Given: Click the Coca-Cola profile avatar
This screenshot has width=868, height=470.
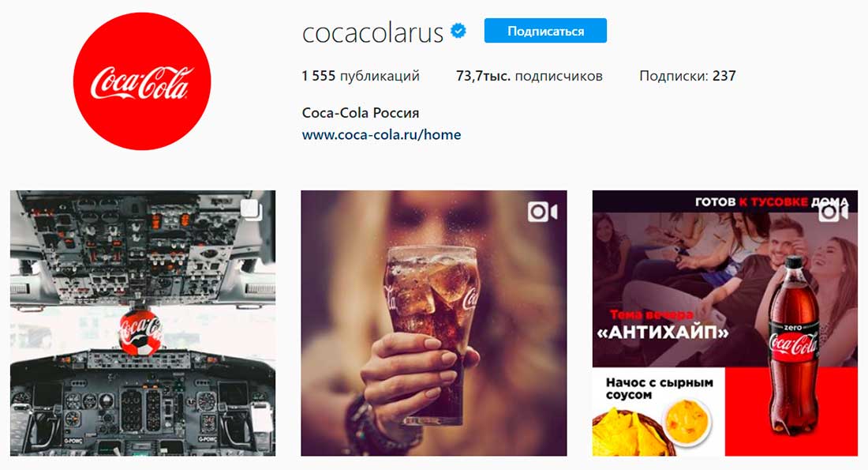Looking at the screenshot, I should [142, 81].
